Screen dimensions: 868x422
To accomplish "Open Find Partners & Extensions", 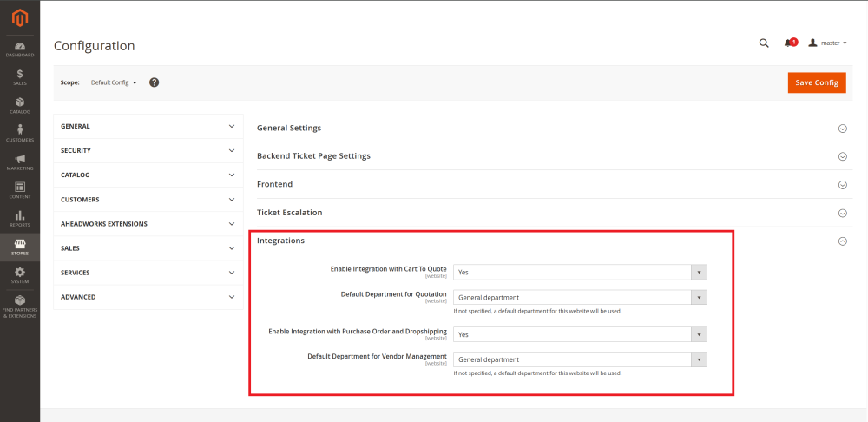I will coord(20,307).
